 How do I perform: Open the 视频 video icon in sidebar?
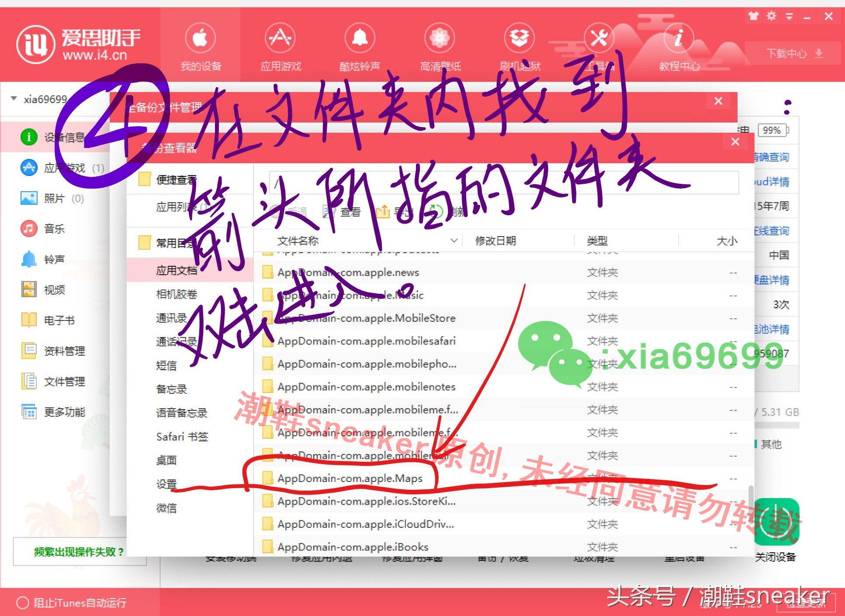click(28, 289)
